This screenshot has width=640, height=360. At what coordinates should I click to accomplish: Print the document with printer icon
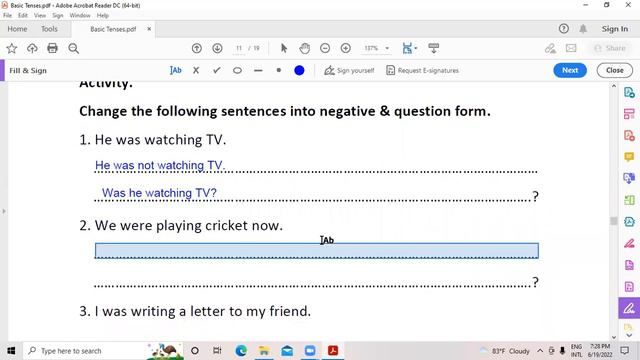click(52, 49)
